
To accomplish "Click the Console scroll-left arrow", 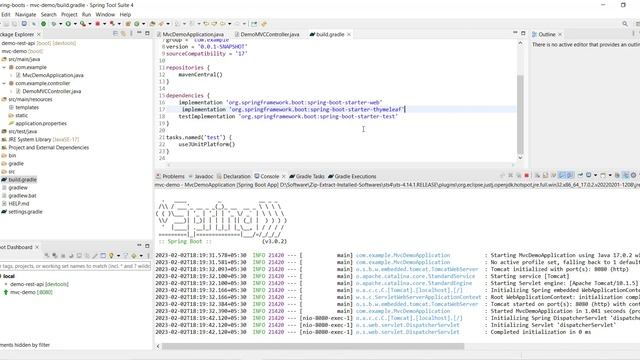I will point(158,346).
